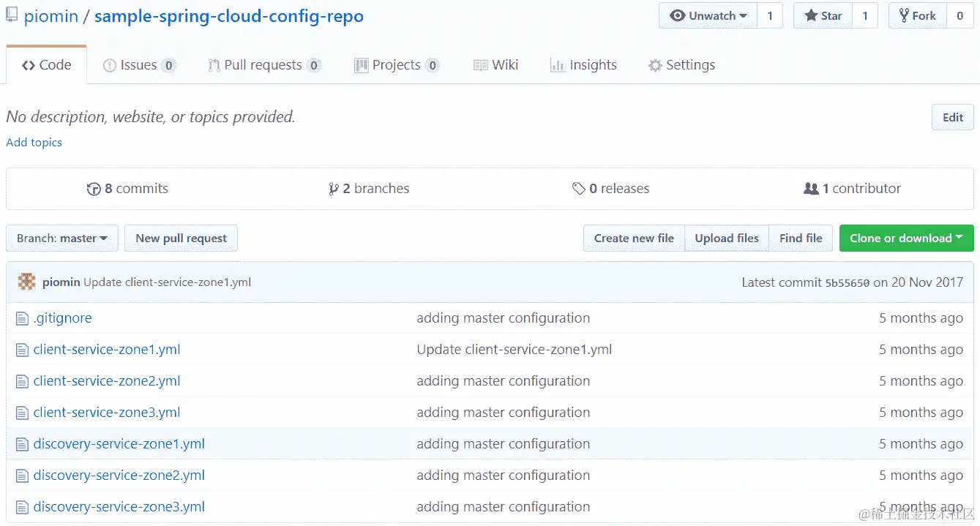The image size is (980, 526).
Task: Star the repository
Action: [823, 15]
